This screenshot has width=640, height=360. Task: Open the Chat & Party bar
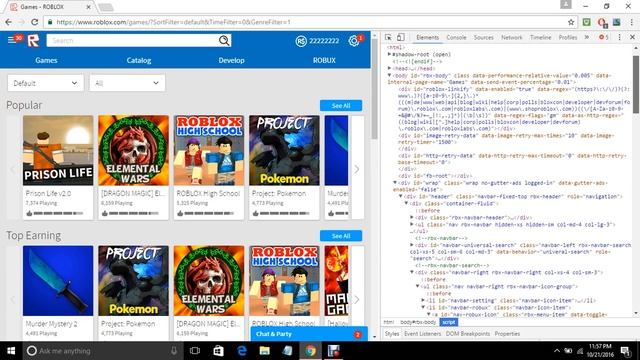[309, 334]
